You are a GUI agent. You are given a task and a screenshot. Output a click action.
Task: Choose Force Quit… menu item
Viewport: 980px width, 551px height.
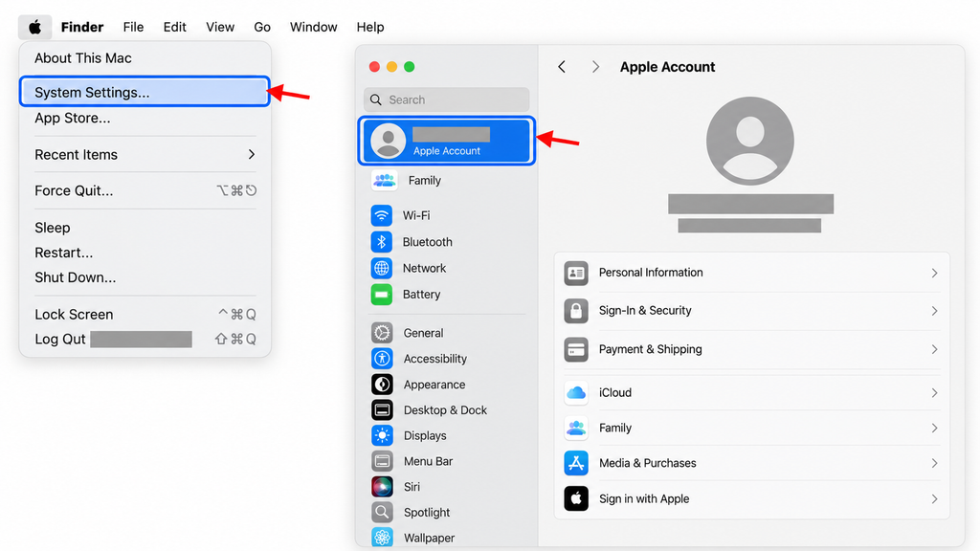point(145,190)
